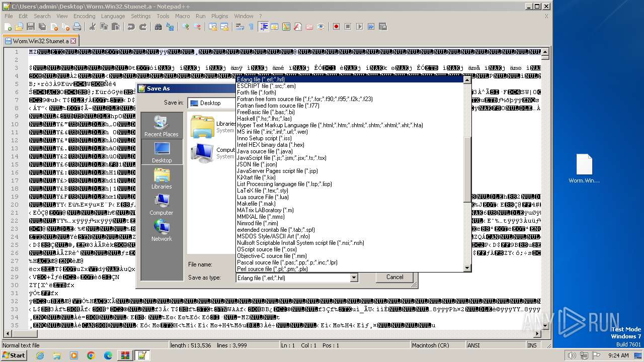Run macro multiple times icon

coord(371,27)
